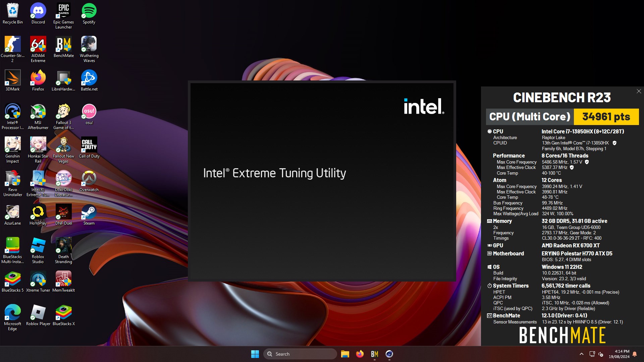Click the verified shield beside CPUID

[614, 143]
